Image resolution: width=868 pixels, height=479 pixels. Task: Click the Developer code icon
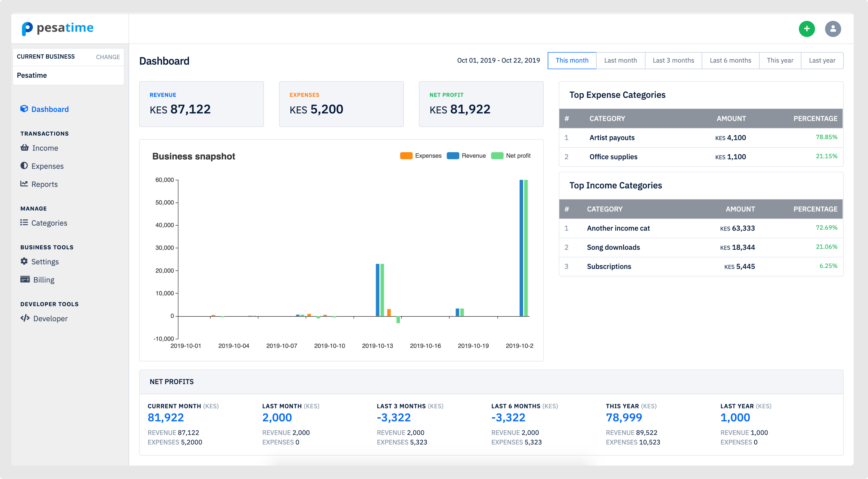click(25, 318)
